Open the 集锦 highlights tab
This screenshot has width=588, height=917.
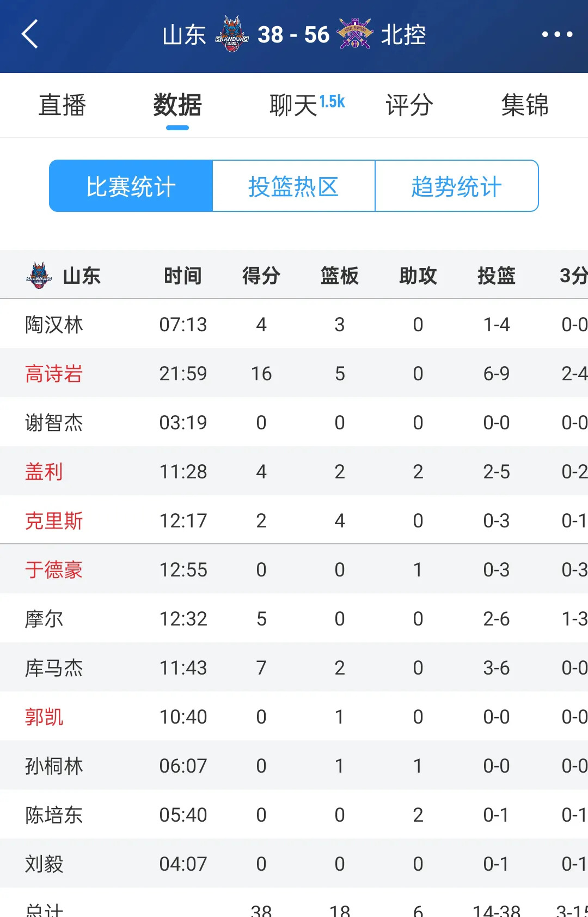click(x=525, y=105)
